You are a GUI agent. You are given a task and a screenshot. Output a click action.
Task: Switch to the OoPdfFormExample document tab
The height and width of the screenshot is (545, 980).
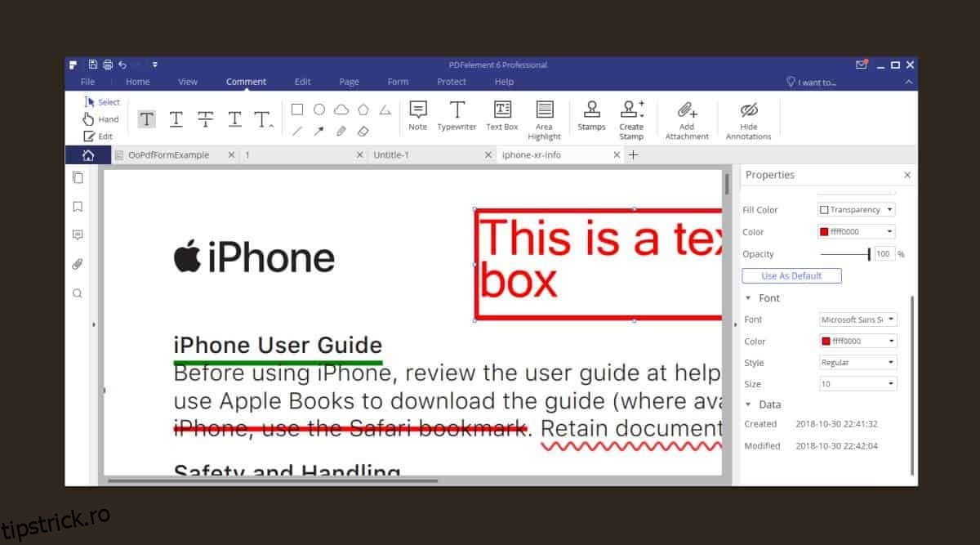click(168, 155)
